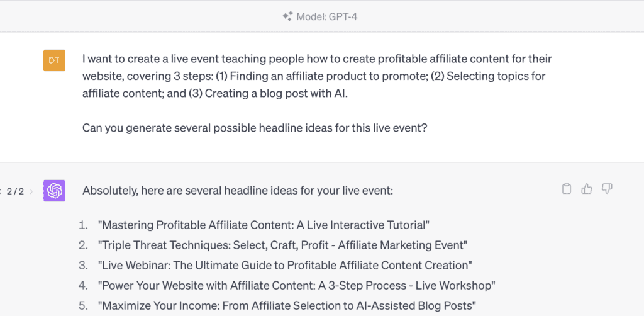Click the user prompt about live event

(317, 76)
